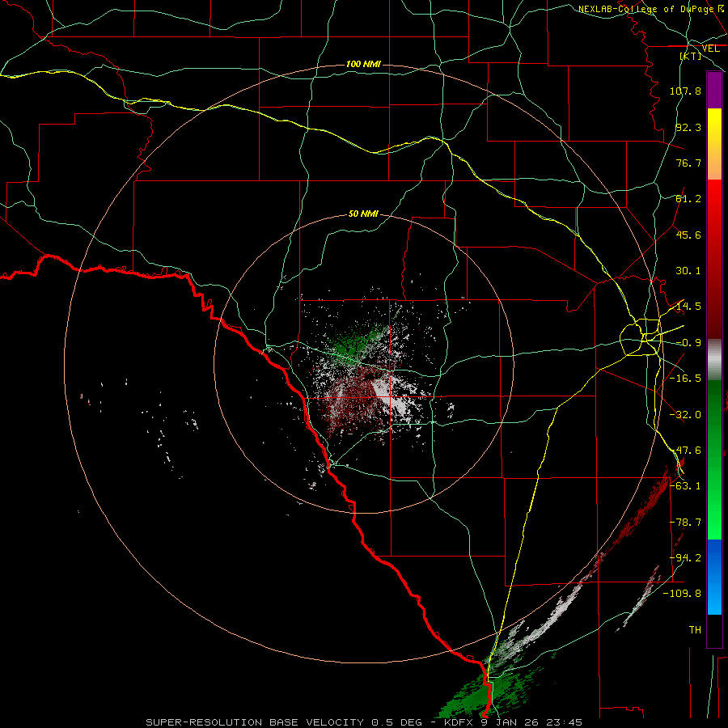Pick the blue segment of the color bar
This screenshot has width=728, height=728.
(x=714, y=577)
